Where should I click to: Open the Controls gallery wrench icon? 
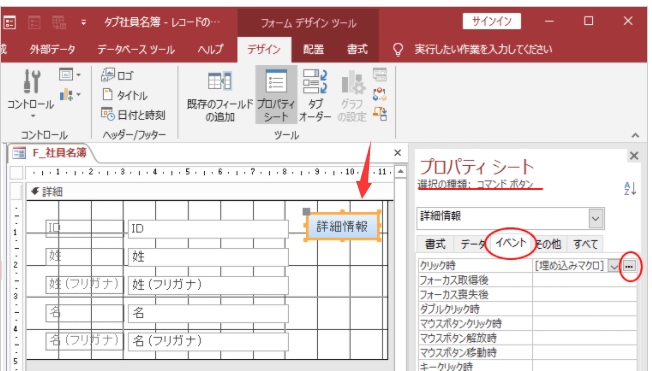coord(32,81)
